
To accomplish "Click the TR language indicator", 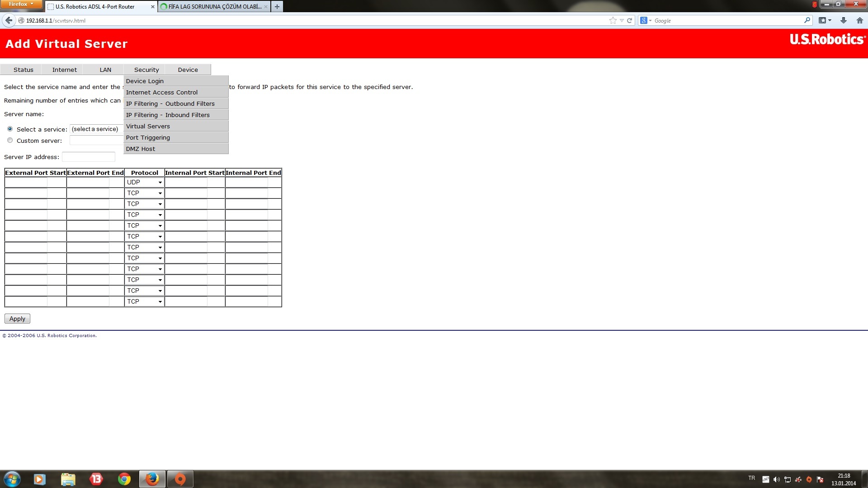I will [751, 478].
